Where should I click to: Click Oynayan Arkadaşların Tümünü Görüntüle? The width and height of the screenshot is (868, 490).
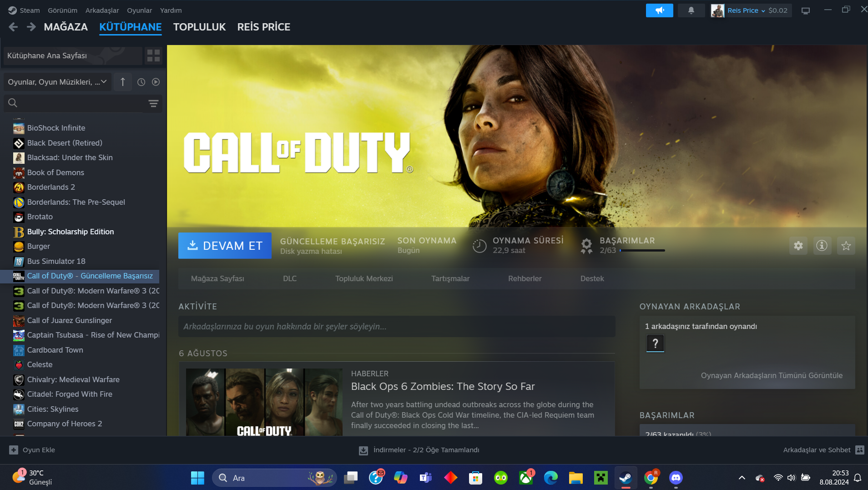coord(772,375)
